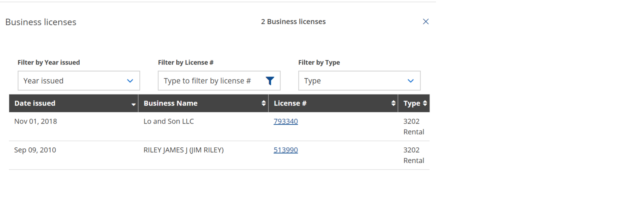
Task: Sort table by License # column
Action: (333, 103)
